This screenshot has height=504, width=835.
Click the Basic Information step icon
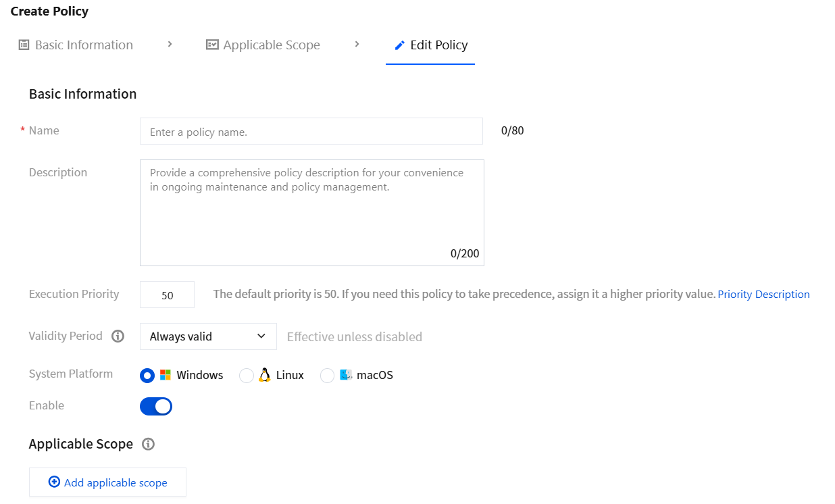click(24, 45)
